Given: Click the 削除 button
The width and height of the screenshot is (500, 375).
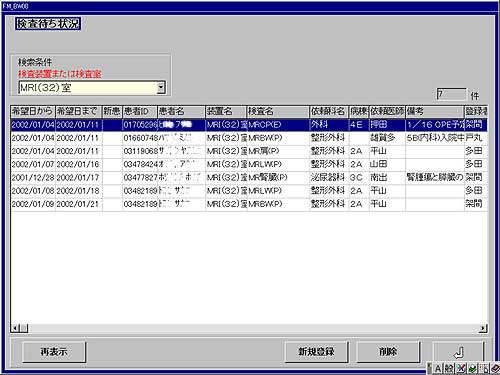Looking at the screenshot, I should click(388, 352).
